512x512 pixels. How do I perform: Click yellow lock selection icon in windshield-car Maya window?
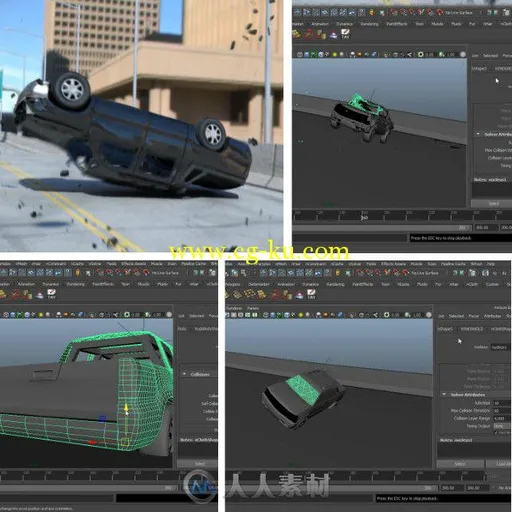pos(338,273)
